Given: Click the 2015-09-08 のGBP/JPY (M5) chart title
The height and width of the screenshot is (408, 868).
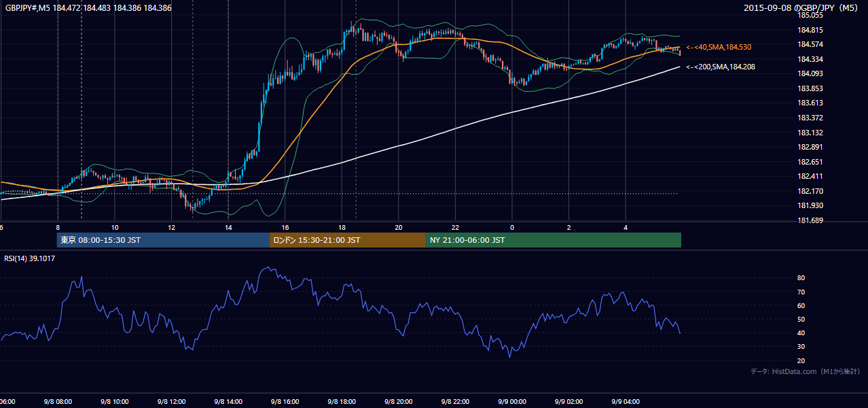Looking at the screenshot, I should [x=801, y=8].
